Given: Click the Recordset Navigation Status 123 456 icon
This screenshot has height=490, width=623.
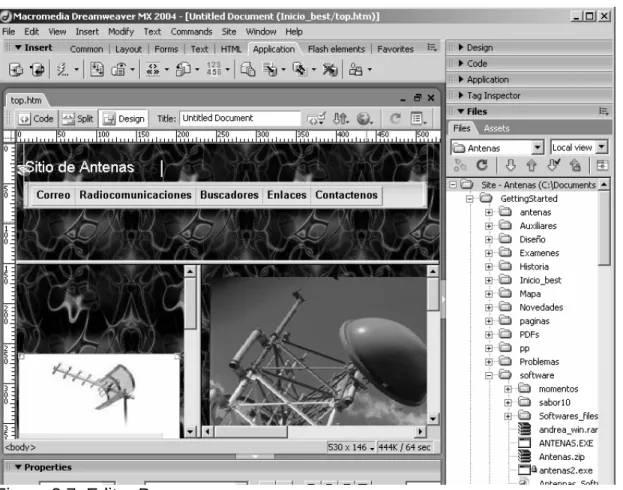Looking at the screenshot, I should [x=214, y=69].
